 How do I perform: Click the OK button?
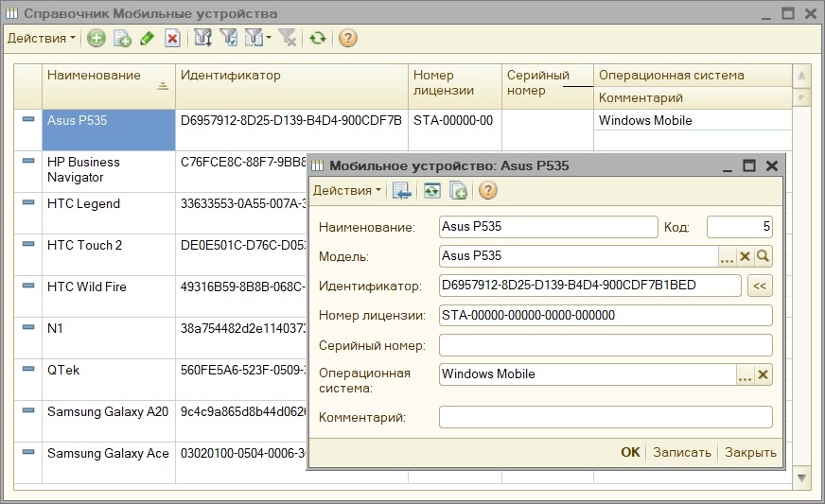point(630,452)
